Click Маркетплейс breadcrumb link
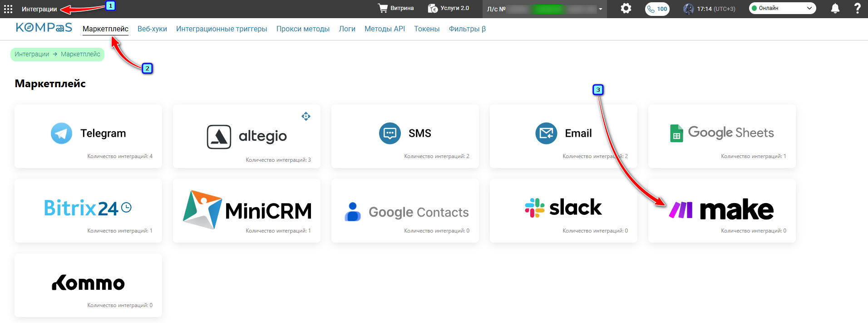The height and width of the screenshot is (323, 868). 80,54
